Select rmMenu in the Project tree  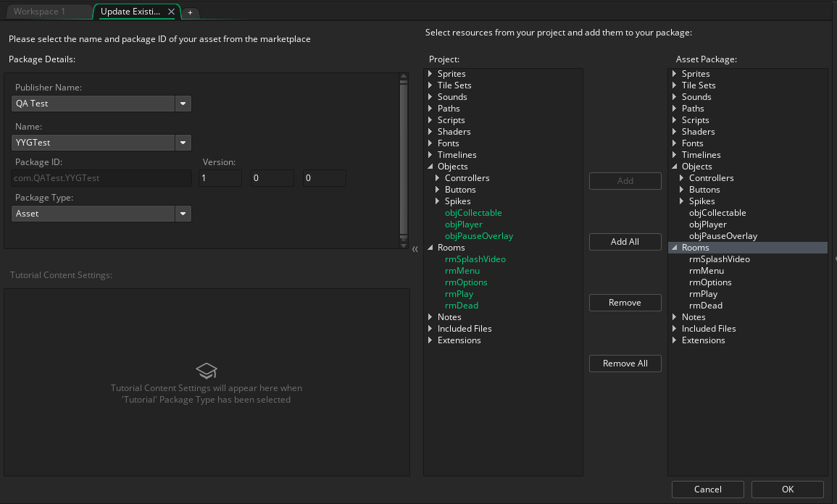[462, 271]
